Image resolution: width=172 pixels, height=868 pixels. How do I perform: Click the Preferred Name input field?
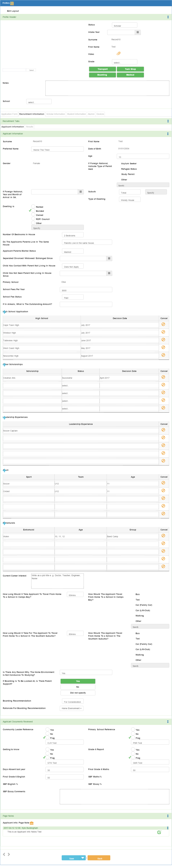(x=57, y=149)
